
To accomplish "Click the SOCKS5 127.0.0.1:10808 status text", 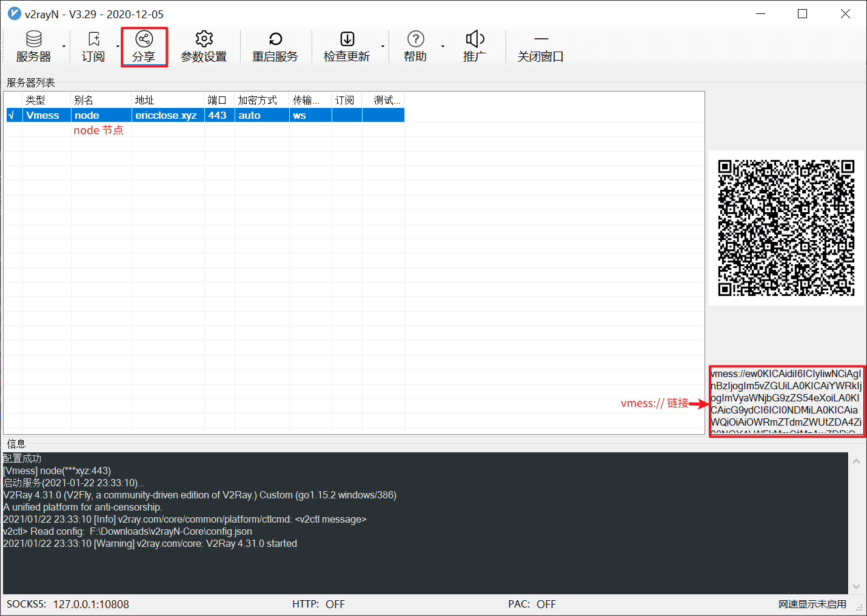I will click(68, 604).
